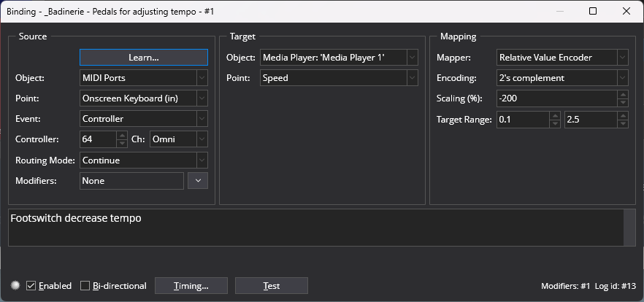Click the Scaling (%) input field

561,98
